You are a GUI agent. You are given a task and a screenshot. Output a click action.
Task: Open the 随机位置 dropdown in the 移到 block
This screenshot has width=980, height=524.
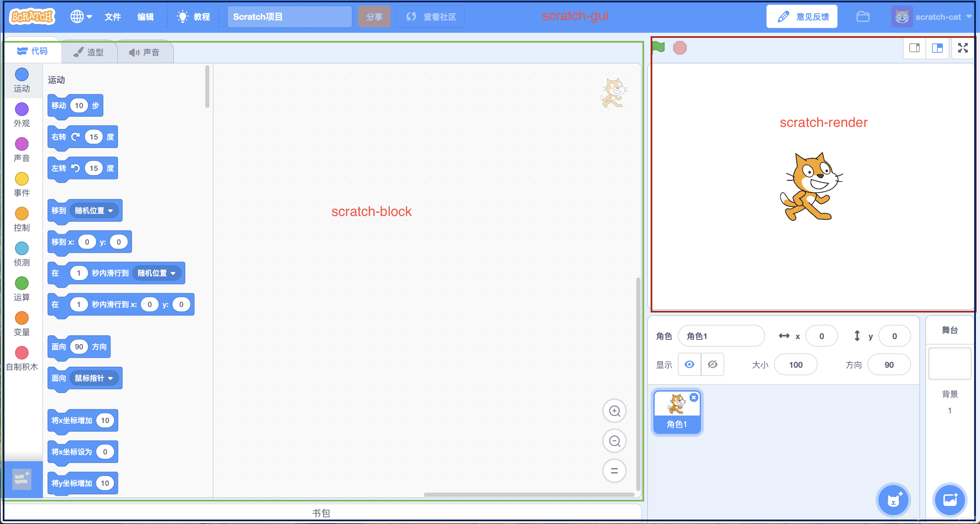(x=94, y=210)
